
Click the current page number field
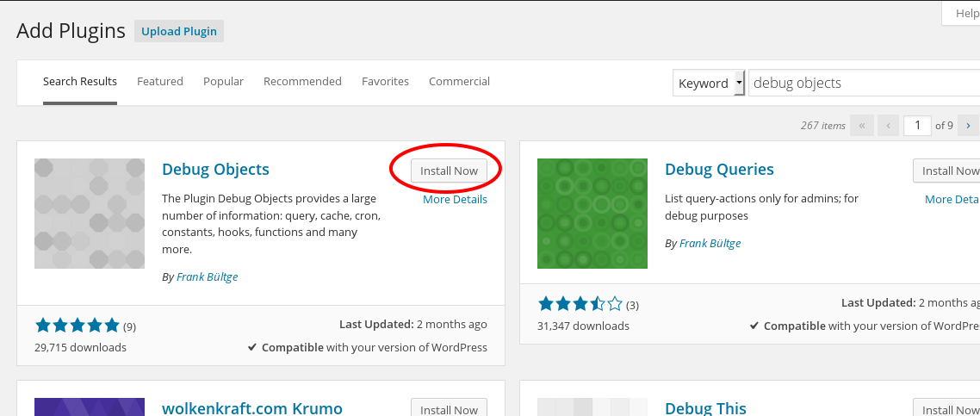(x=917, y=126)
